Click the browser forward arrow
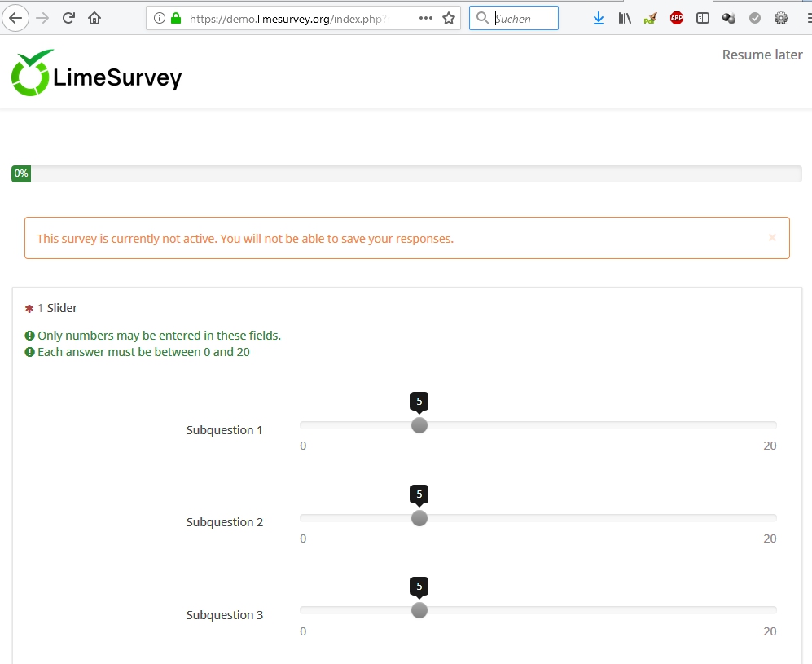The width and height of the screenshot is (812, 664). pyautogui.click(x=42, y=19)
